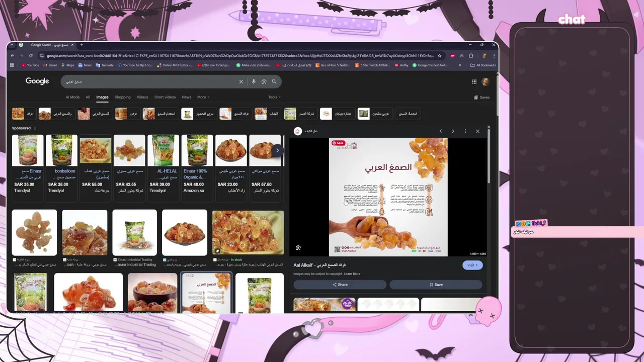Open Maps bookmark
The width and height of the screenshot is (644, 362).
click(x=67, y=65)
